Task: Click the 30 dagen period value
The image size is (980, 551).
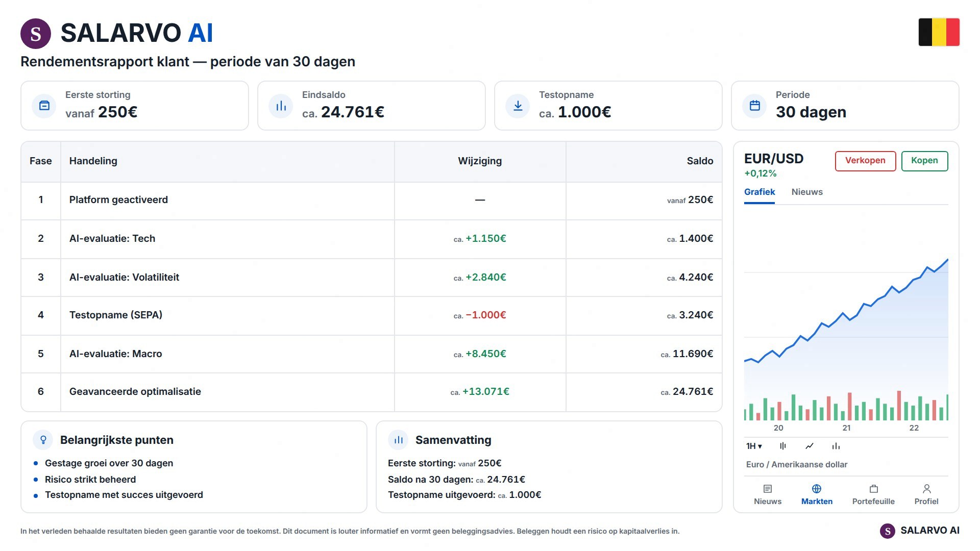Action: pyautogui.click(x=811, y=112)
